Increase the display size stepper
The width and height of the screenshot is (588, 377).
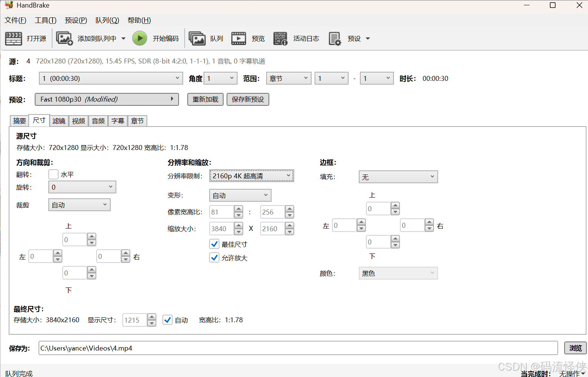coord(152,317)
